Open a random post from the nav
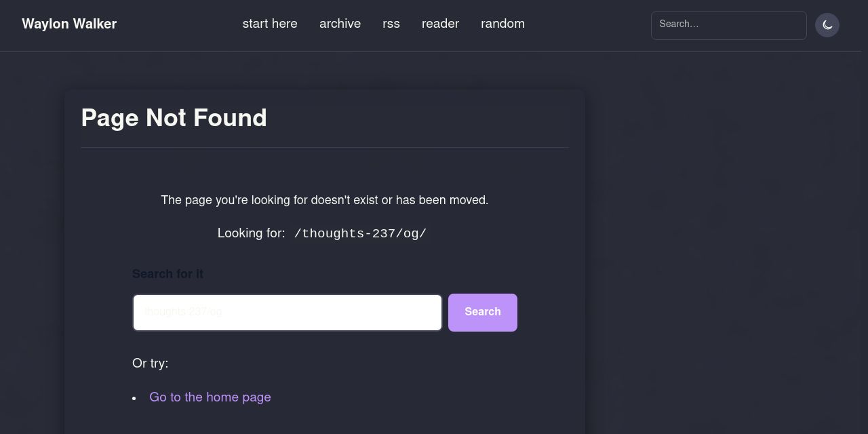868x434 pixels. click(502, 24)
